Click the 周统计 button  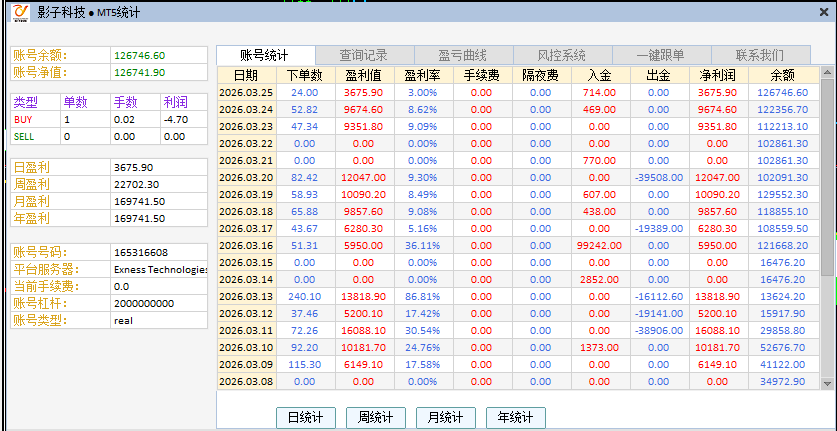click(376, 418)
